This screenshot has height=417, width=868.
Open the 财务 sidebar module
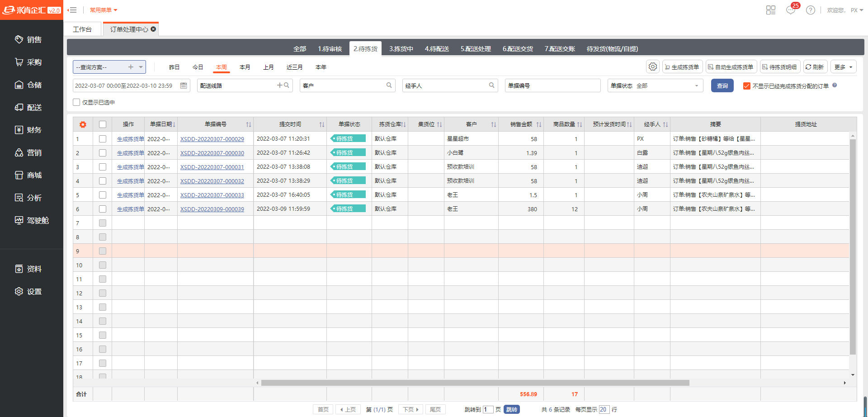(28, 130)
